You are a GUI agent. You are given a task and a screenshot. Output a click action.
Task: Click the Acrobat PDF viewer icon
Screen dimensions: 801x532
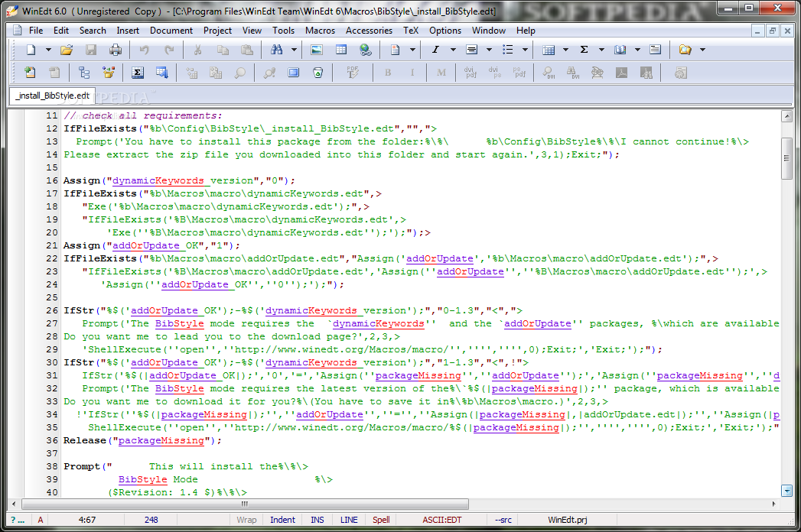pos(622,73)
